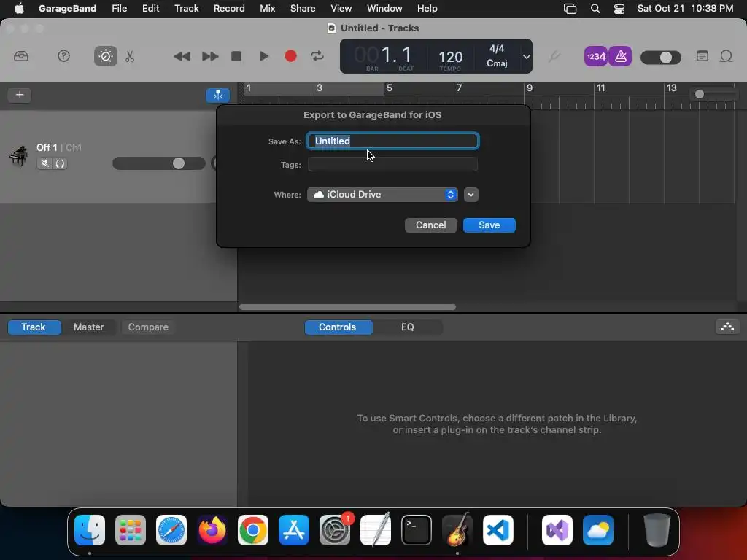Switch to the Track tab
The image size is (747, 560).
[34, 327]
